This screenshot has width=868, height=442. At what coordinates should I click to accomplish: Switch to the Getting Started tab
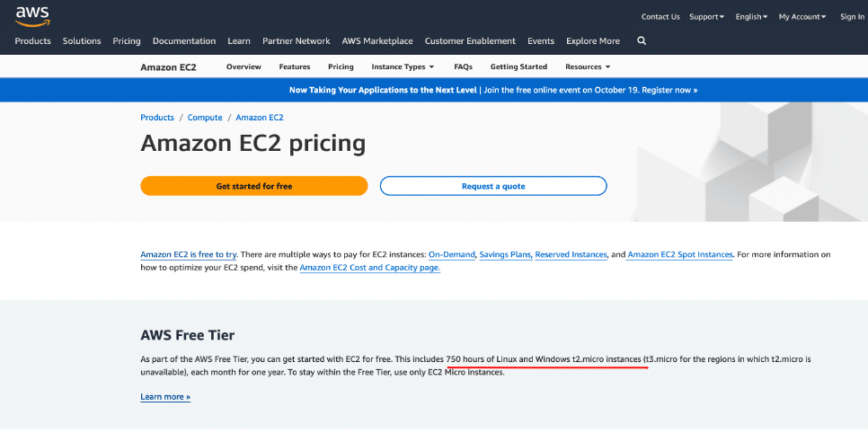pyautogui.click(x=518, y=66)
